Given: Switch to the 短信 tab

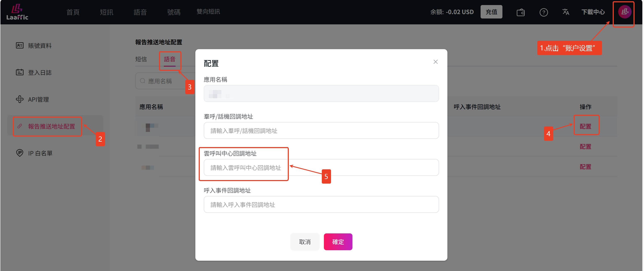Looking at the screenshot, I should click(x=141, y=59).
